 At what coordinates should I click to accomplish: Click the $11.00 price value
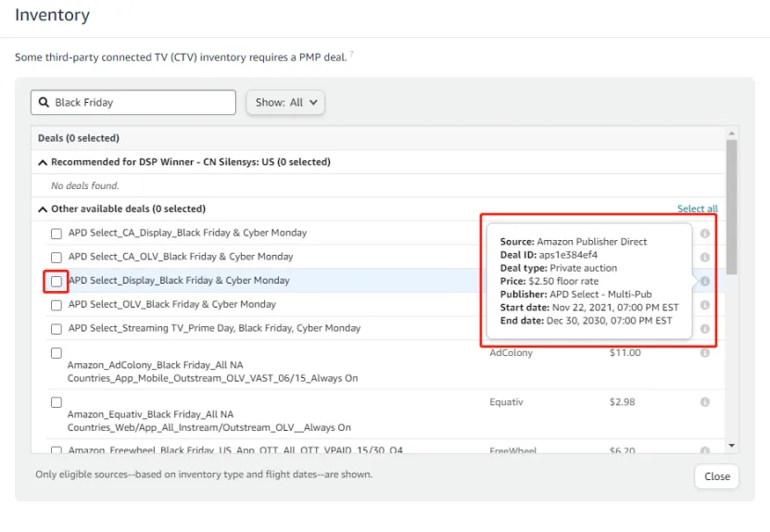coord(625,353)
